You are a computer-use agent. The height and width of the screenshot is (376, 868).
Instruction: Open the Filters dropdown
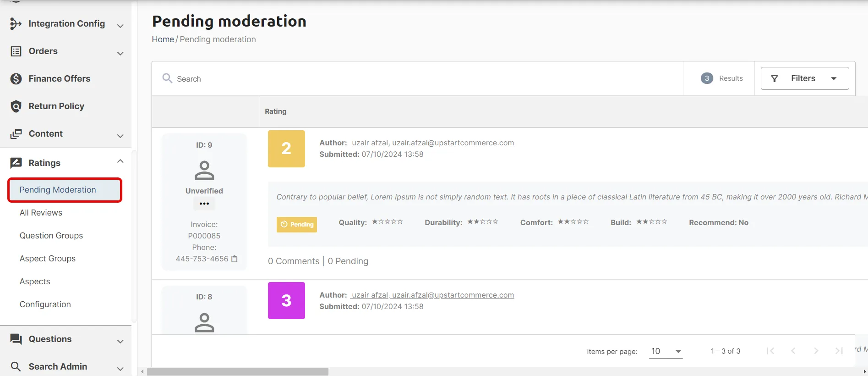pos(805,78)
